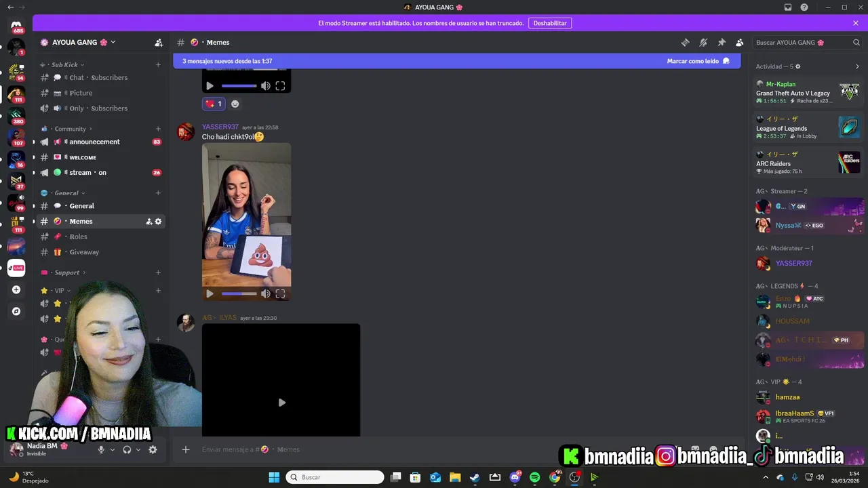Mute volume on YASSER937 video

[265, 293]
